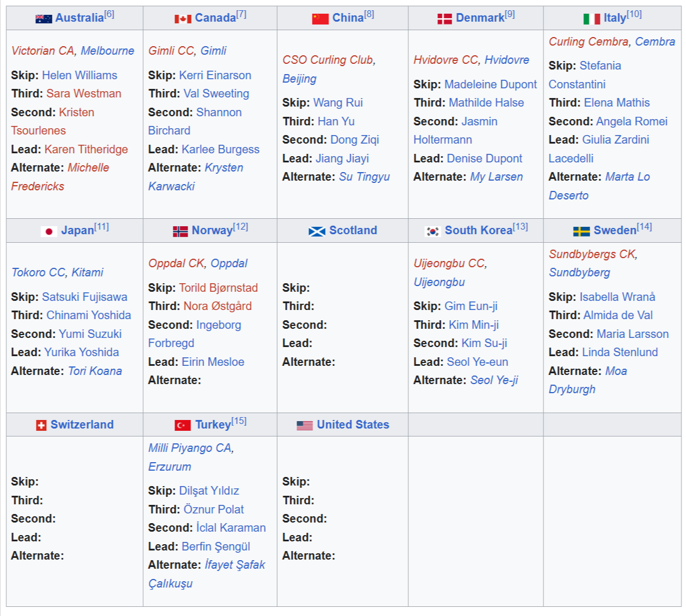
Task: Click the Beijing link
Action: [299, 79]
